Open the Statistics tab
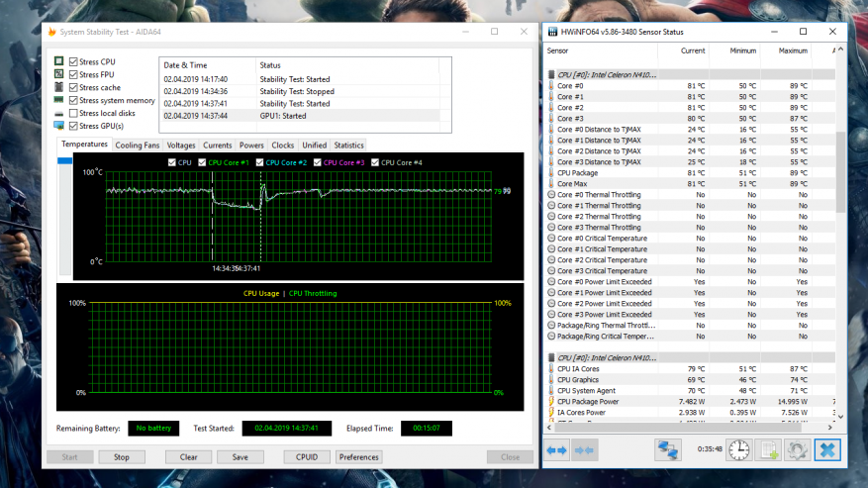868x488 pixels. (348, 146)
